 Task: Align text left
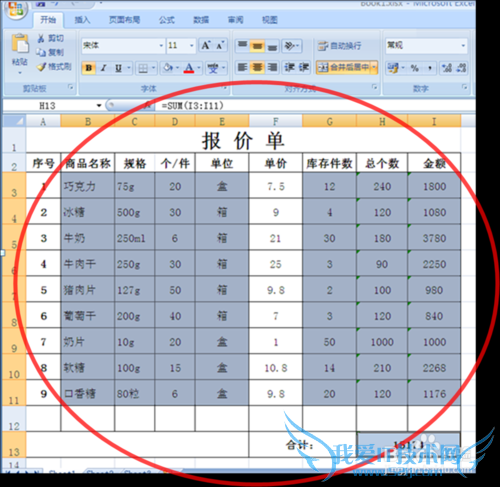pos(242,68)
